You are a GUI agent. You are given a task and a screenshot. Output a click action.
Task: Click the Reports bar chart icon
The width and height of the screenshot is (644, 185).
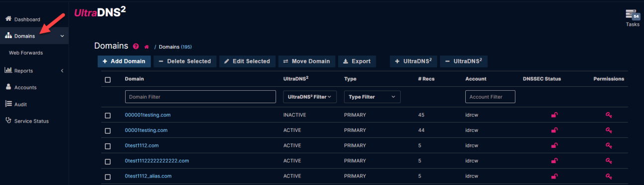tap(8, 70)
